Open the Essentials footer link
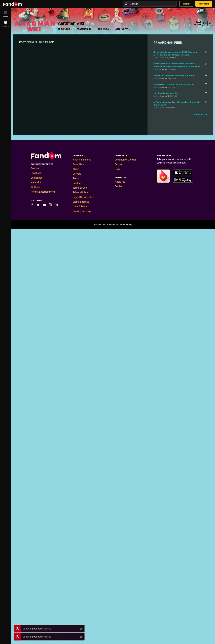Image resolution: width=215 pixels, height=644 pixels. pyautogui.click(x=78, y=165)
